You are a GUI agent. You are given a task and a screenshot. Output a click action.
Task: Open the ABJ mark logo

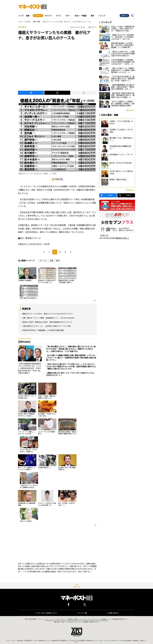tap(76, 632)
